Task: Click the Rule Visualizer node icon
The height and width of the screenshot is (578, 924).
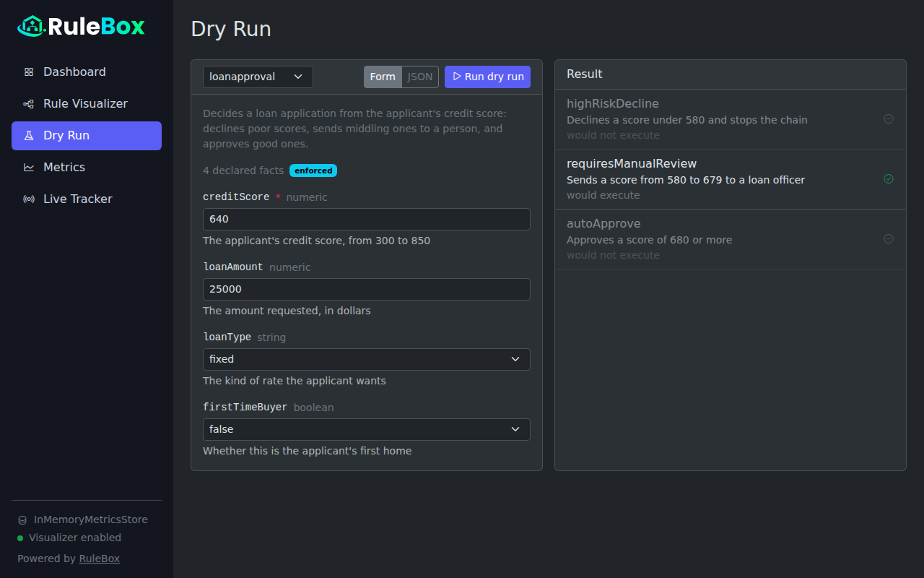Action: [x=29, y=104]
